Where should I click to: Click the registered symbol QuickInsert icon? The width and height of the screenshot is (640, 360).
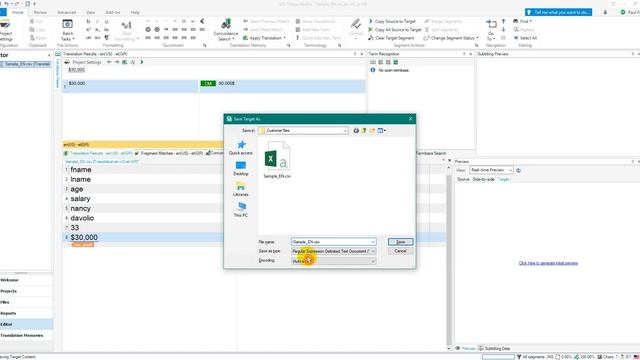pyautogui.click(x=157, y=30)
